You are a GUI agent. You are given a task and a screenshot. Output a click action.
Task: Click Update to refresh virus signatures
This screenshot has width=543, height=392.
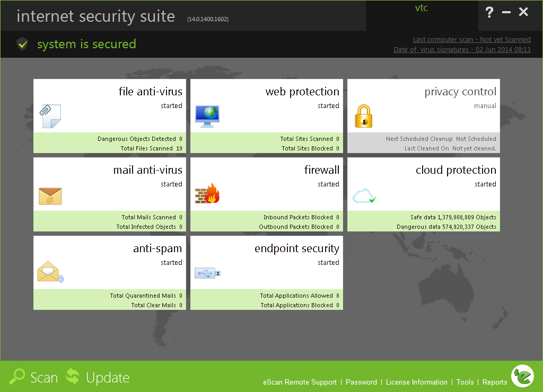pyautogui.click(x=98, y=377)
